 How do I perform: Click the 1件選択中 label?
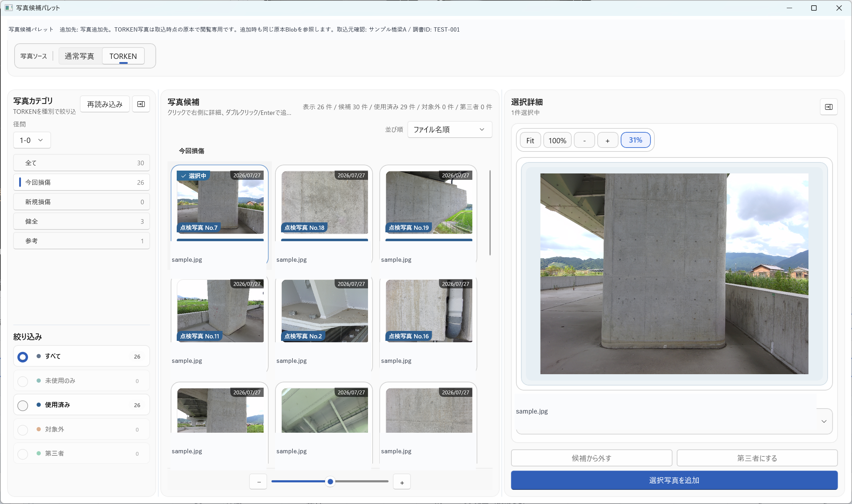pyautogui.click(x=526, y=113)
